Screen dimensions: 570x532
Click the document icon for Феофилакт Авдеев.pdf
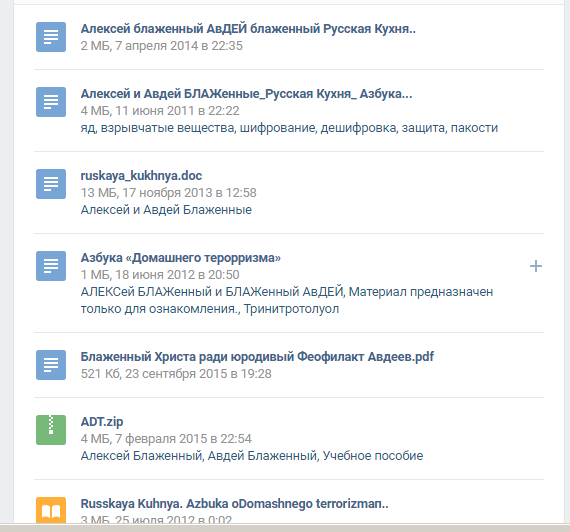tap(51, 365)
